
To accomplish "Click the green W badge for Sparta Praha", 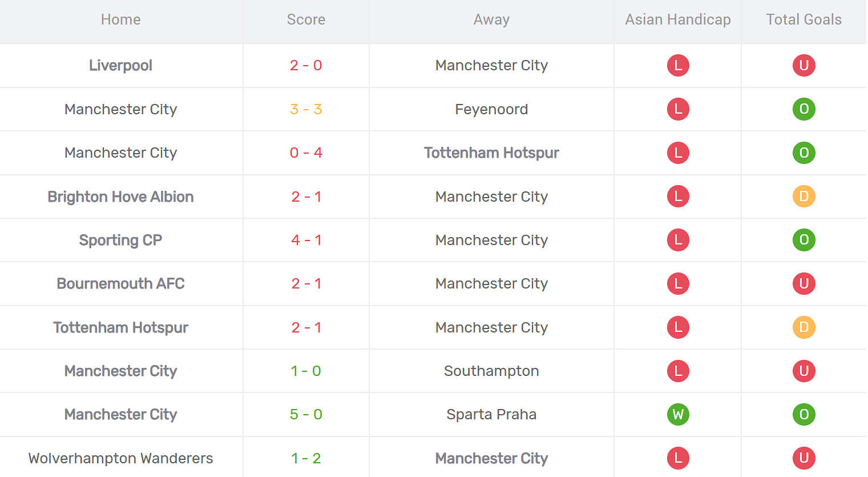I will (x=678, y=414).
